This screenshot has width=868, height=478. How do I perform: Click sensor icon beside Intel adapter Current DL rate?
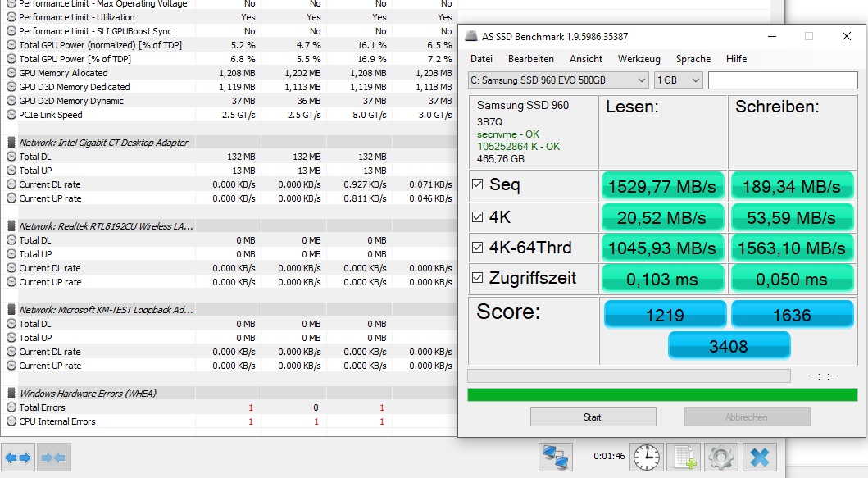click(11, 184)
